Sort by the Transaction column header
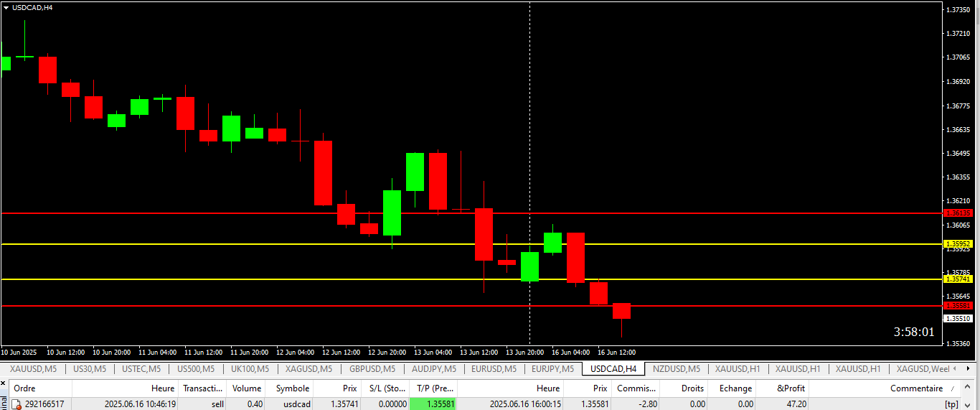 [204, 388]
